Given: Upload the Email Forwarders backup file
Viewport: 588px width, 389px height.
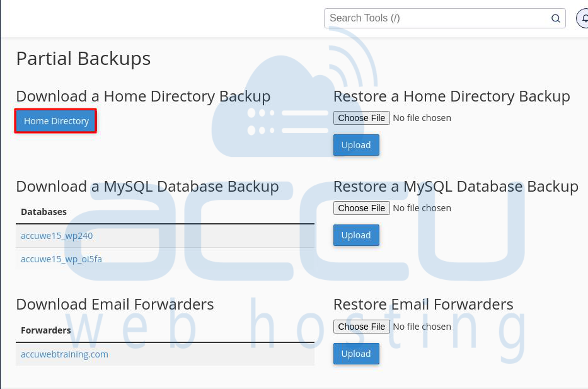Looking at the screenshot, I should 356,353.
